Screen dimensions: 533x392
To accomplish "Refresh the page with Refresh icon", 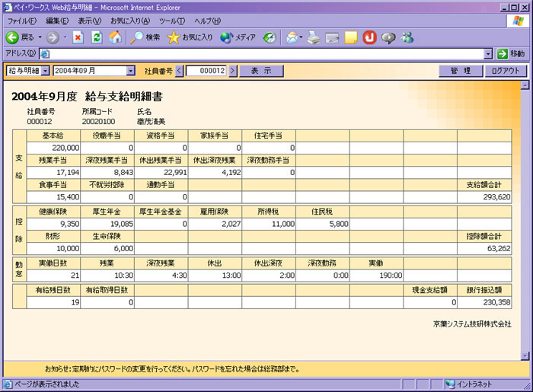I will tap(97, 37).
